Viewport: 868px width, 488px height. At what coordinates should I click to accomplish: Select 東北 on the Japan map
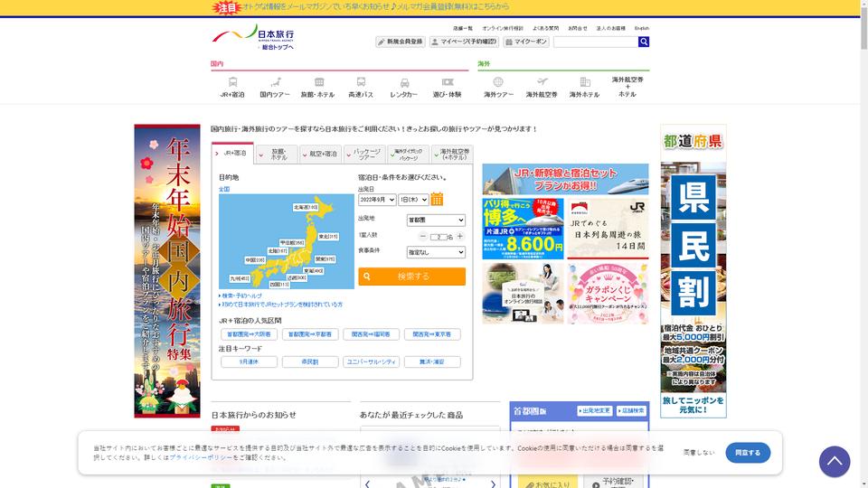[328, 236]
